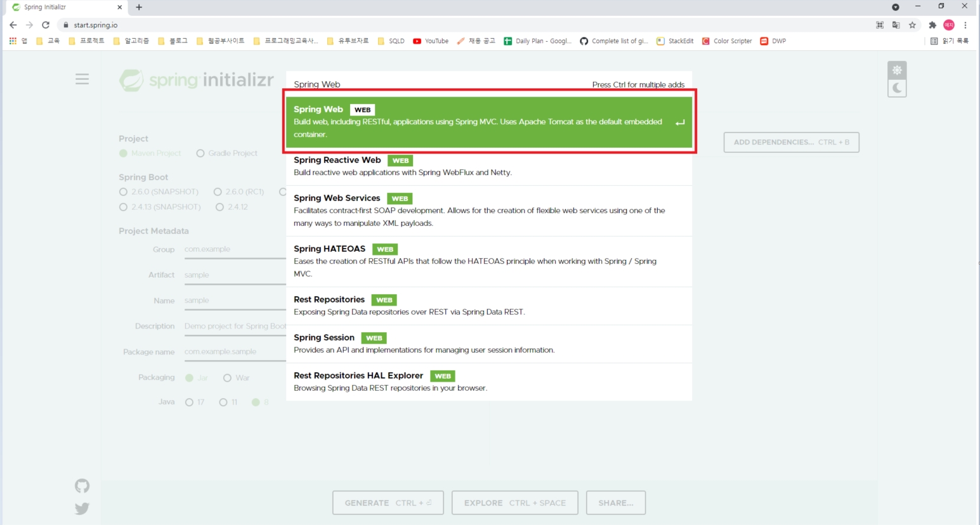
Task: Open the Daily Plan Google Sheets bookmark
Action: (537, 41)
